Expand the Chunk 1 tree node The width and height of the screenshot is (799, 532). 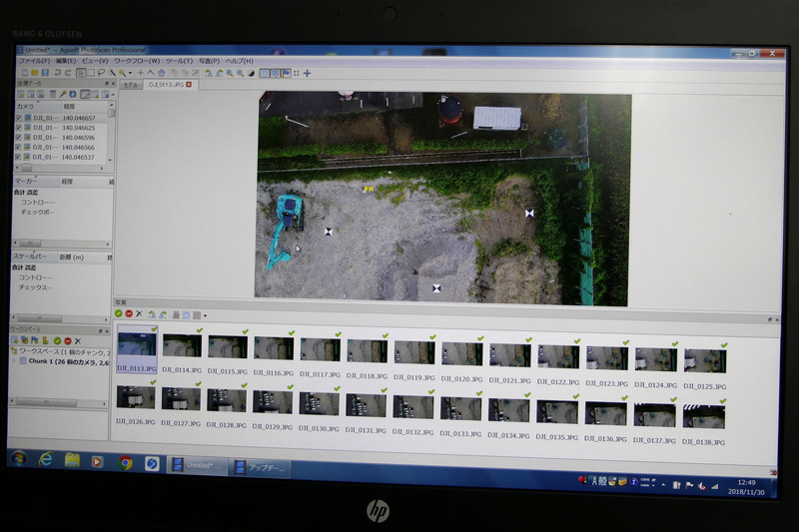pos(13,360)
